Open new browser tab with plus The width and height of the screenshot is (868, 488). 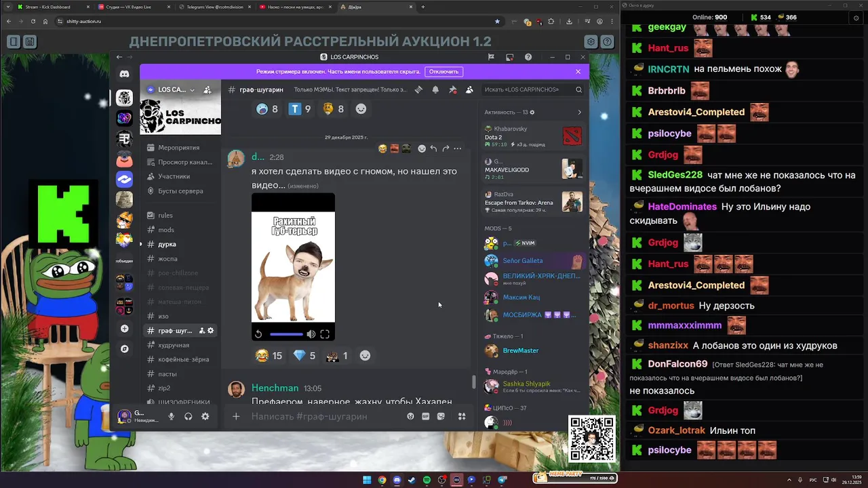point(423,7)
